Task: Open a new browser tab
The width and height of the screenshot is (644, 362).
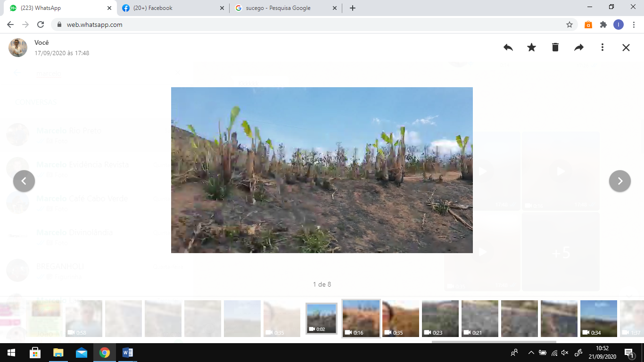Action: 352,8
